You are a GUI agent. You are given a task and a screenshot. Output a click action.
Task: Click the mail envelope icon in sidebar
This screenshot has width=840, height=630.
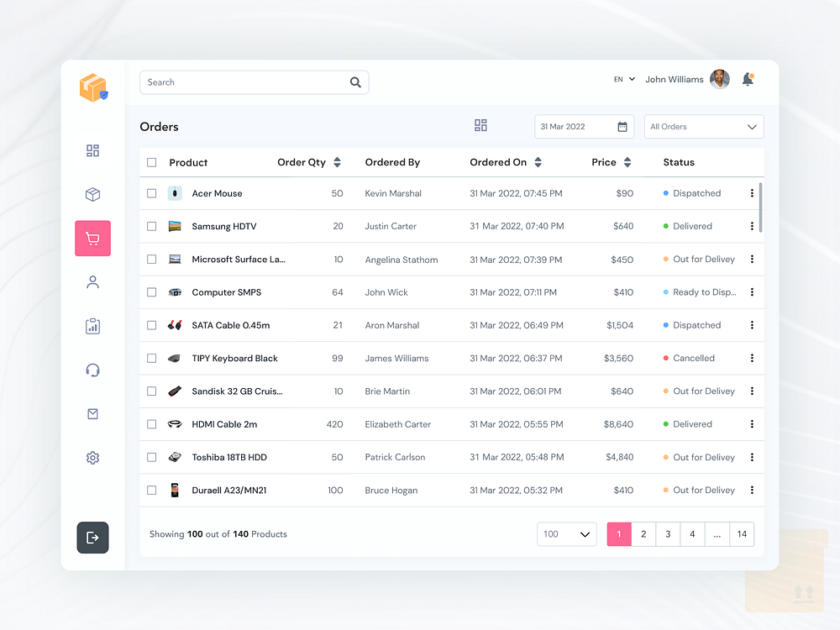pos(92,413)
